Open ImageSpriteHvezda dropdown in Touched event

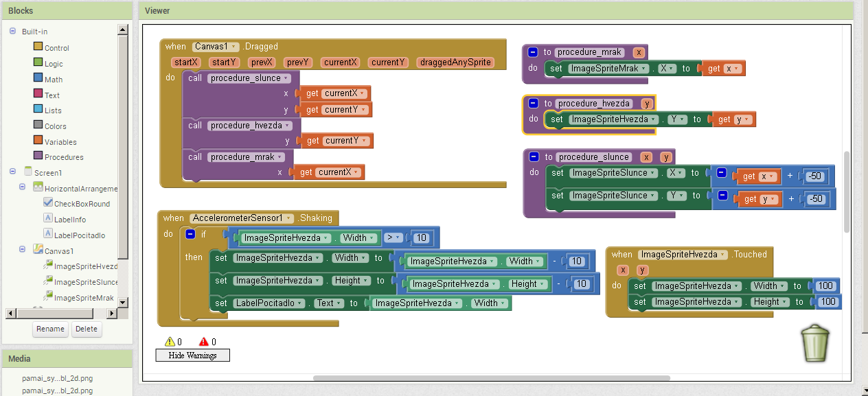tap(682, 254)
